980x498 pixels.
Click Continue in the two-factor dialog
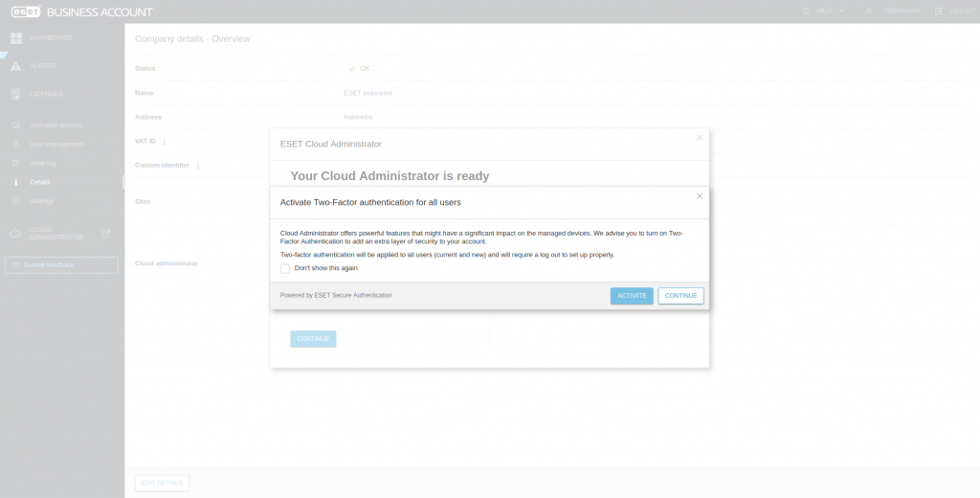tap(680, 296)
